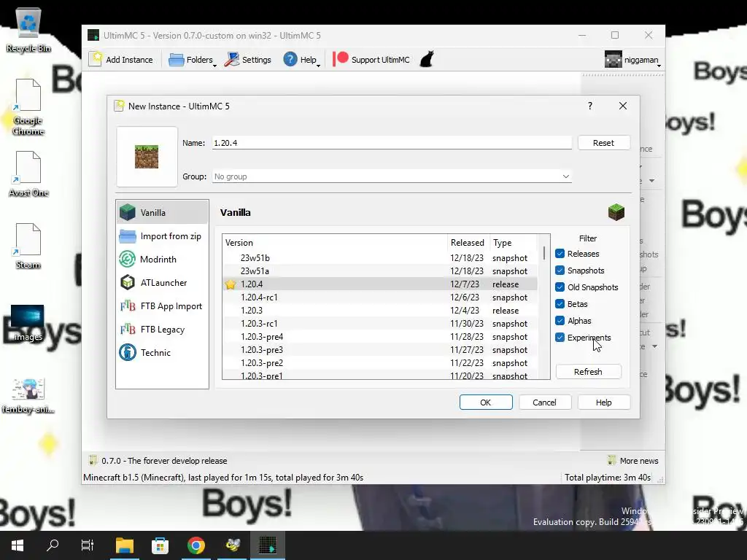This screenshot has height=560, width=747.
Task: Select version 1.20.3-rc1 row
Action: [379, 323]
